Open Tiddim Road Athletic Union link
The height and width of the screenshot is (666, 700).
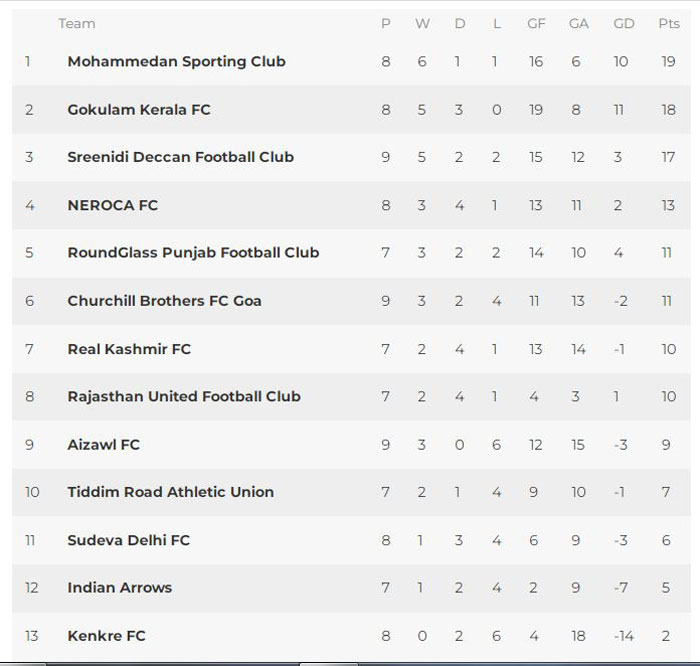pyautogui.click(x=171, y=492)
